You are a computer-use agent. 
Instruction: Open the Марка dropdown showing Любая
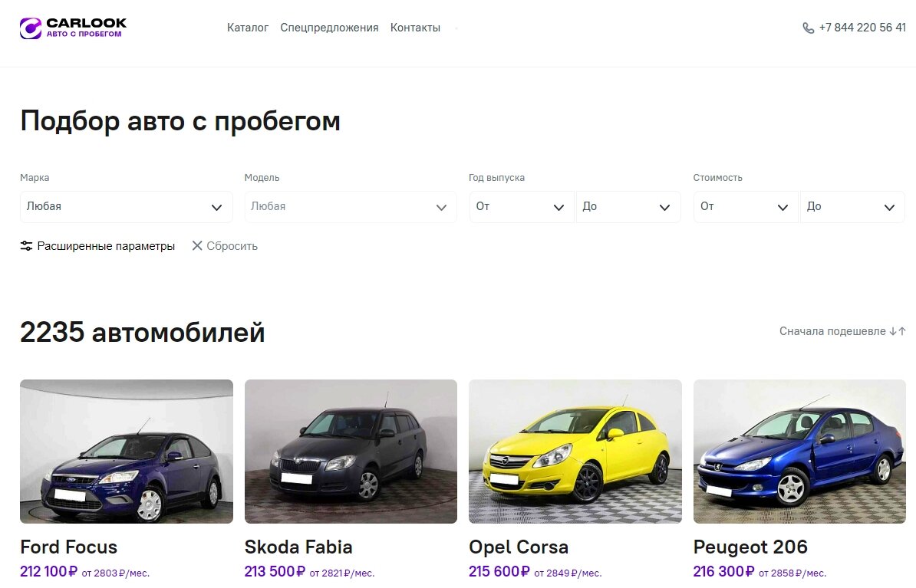tap(126, 207)
